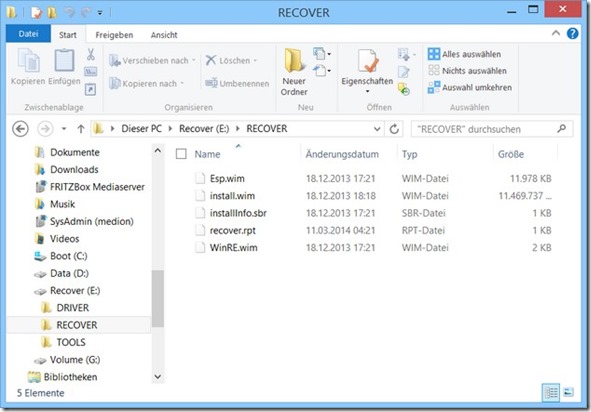Screen dimensions: 591x412
Task: Open recent locations dropdown arrow
Action: (64, 129)
